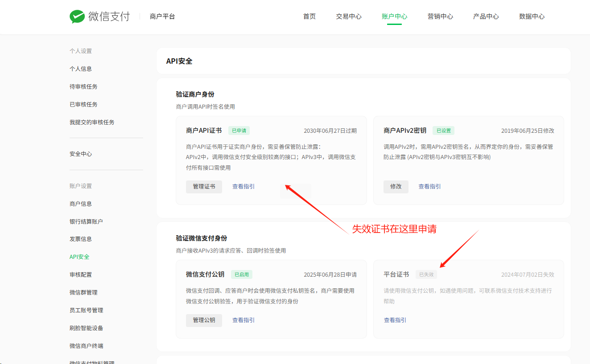The width and height of the screenshot is (590, 364).
Task: Click the API安全 page heading
Action: 179,61
